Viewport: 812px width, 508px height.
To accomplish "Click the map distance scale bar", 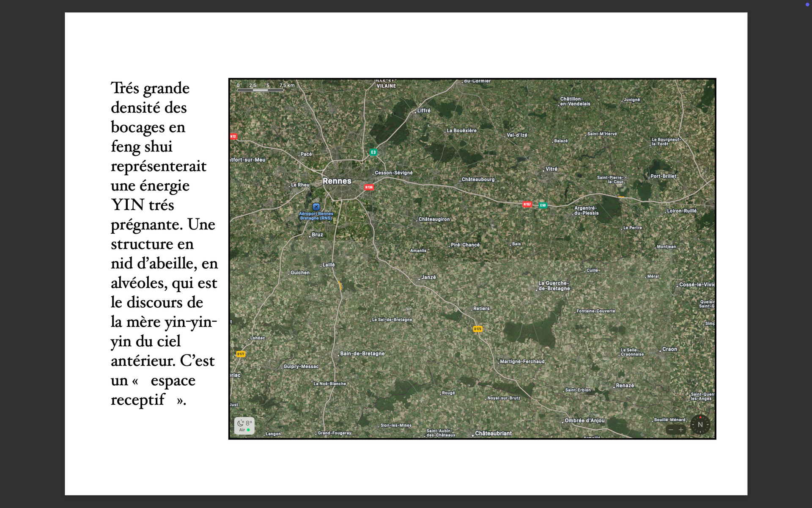I will coord(261,90).
